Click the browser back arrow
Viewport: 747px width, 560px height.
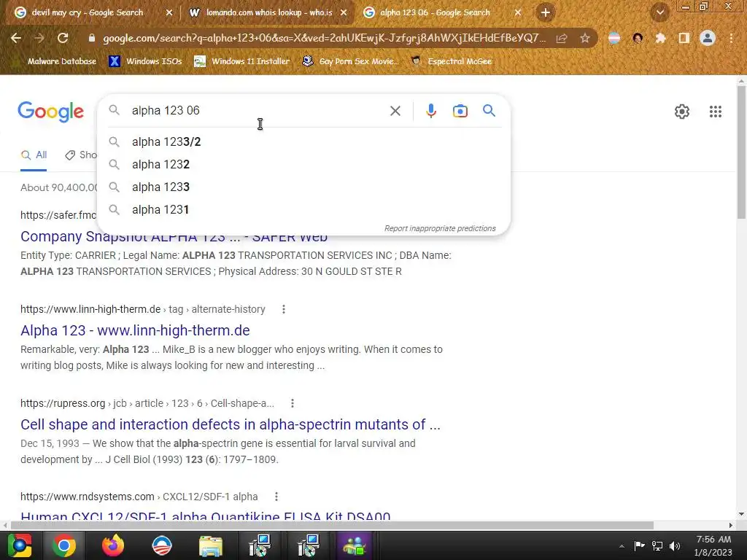(x=16, y=38)
